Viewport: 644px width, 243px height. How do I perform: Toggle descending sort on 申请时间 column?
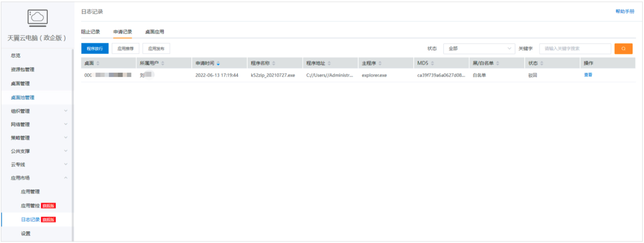tap(218, 63)
